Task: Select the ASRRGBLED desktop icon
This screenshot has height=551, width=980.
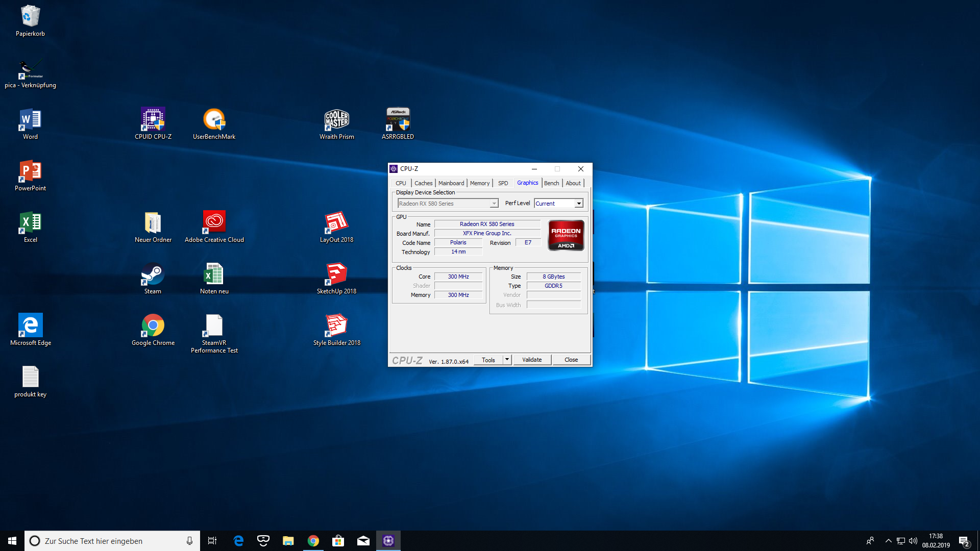Action: [398, 124]
